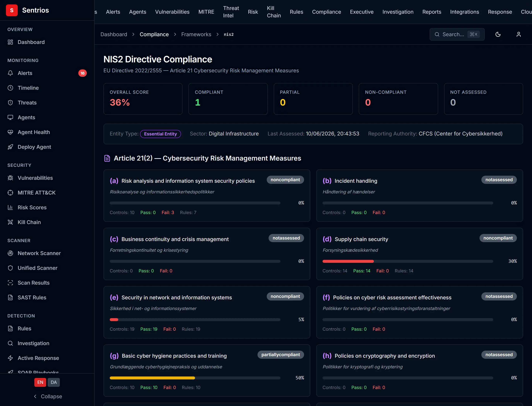Click the SAST Rules file icon
The height and width of the screenshot is (406, 532).
click(10, 297)
